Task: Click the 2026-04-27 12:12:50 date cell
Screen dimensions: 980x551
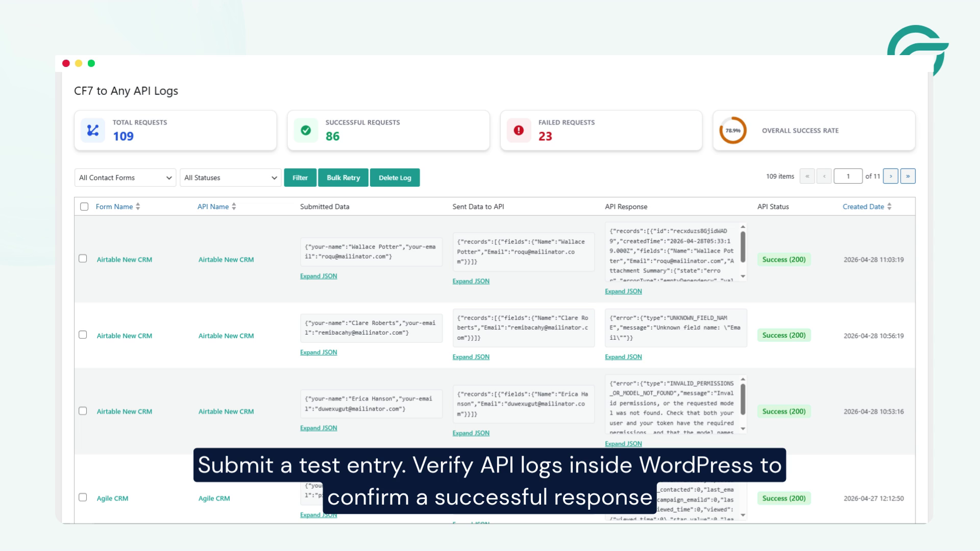Action: coord(873,498)
